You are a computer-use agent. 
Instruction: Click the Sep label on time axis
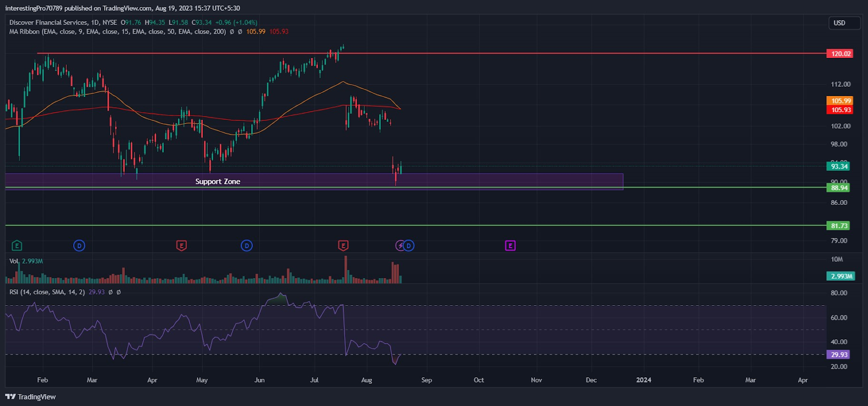[x=427, y=380]
